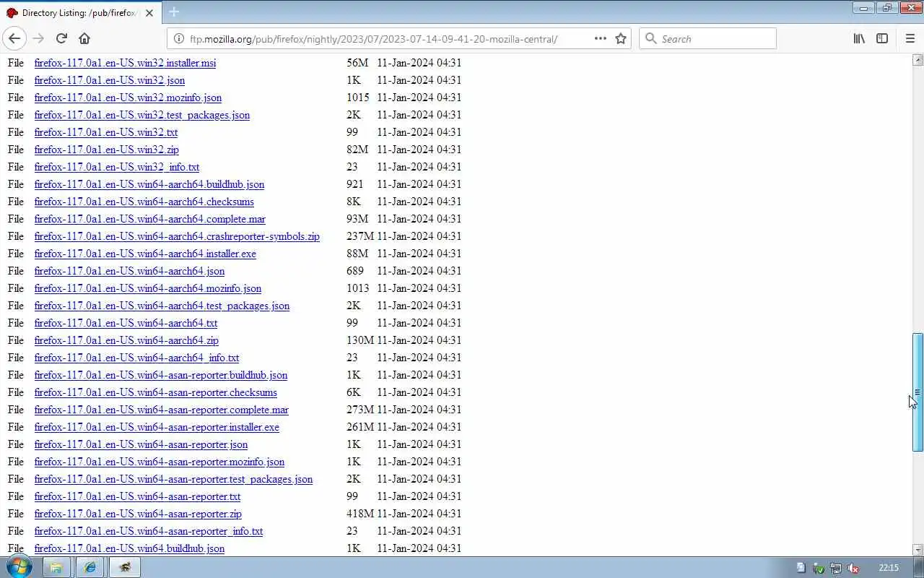The width and height of the screenshot is (924, 578).
Task: Open Windows Explorer from the taskbar
Action: [56, 567]
